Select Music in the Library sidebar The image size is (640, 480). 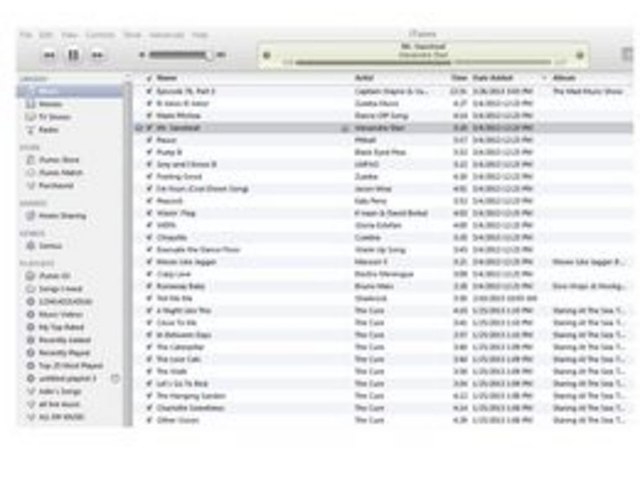click(x=70, y=91)
